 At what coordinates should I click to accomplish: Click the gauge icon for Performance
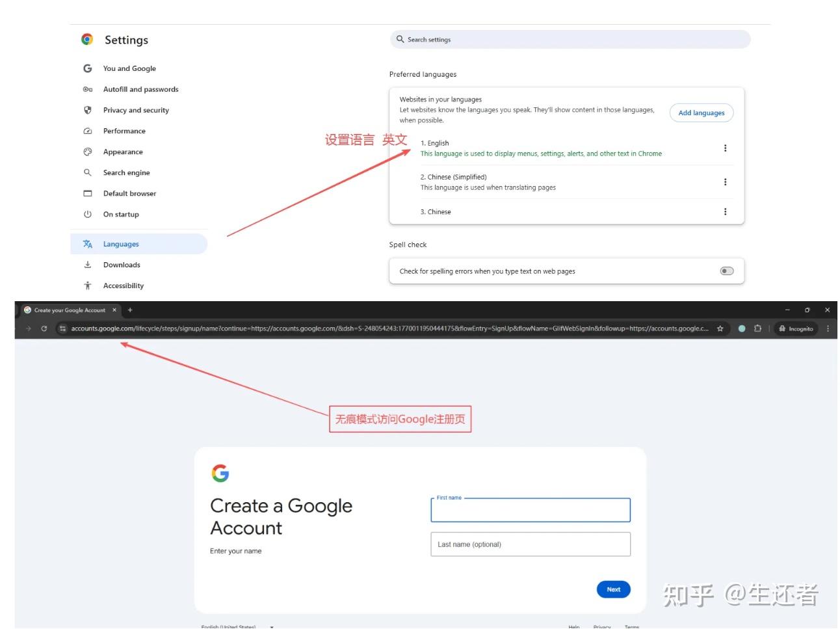pos(88,131)
